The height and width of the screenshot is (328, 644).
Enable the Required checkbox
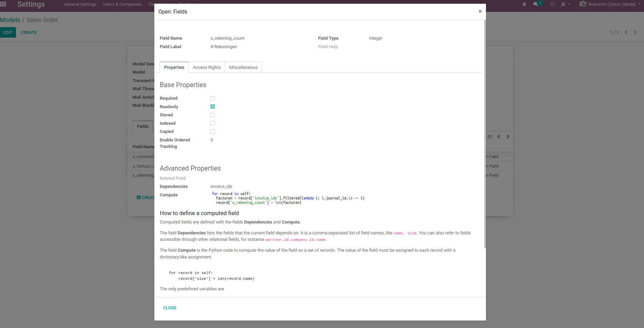[213, 98]
